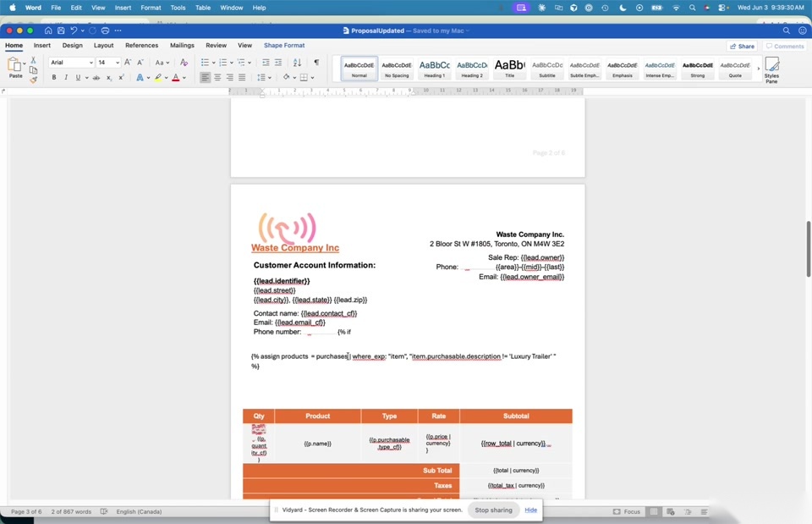Decrease indent of the paragraph

(266, 62)
